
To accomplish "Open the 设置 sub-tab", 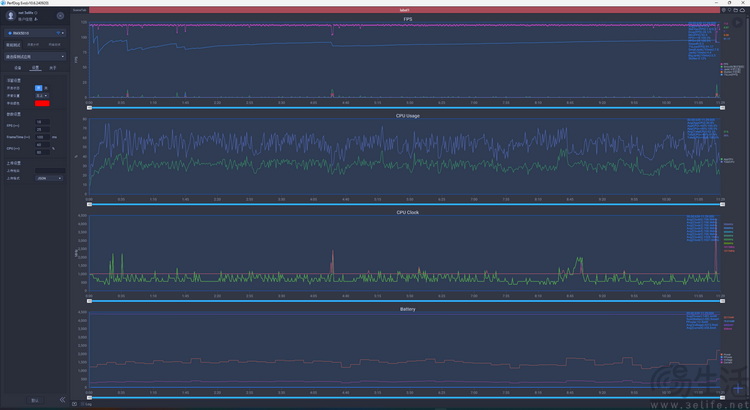I will click(x=35, y=68).
